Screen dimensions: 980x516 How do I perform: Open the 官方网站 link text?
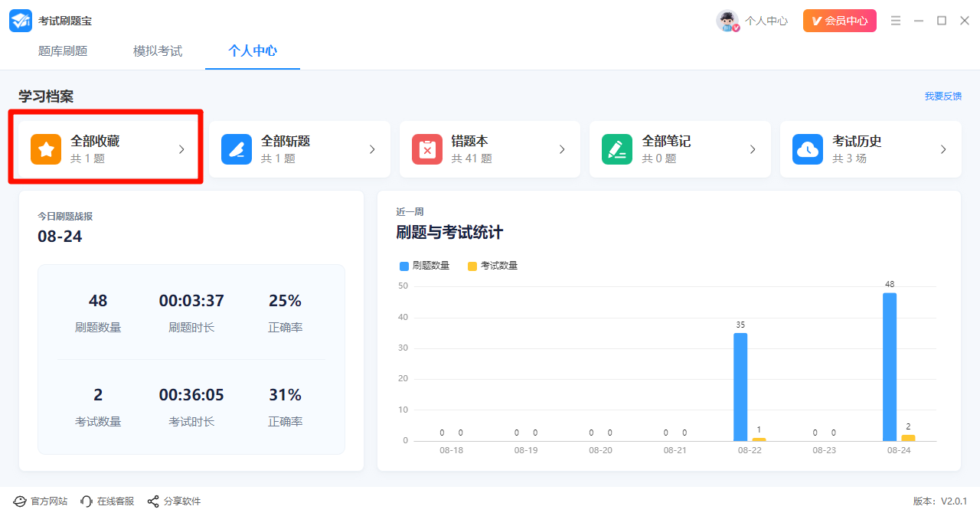click(x=49, y=501)
